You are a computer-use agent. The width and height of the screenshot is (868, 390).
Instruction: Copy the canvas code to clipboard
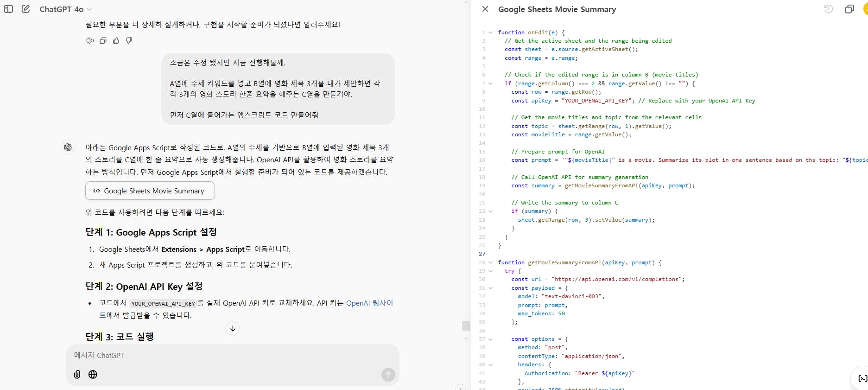(x=849, y=9)
